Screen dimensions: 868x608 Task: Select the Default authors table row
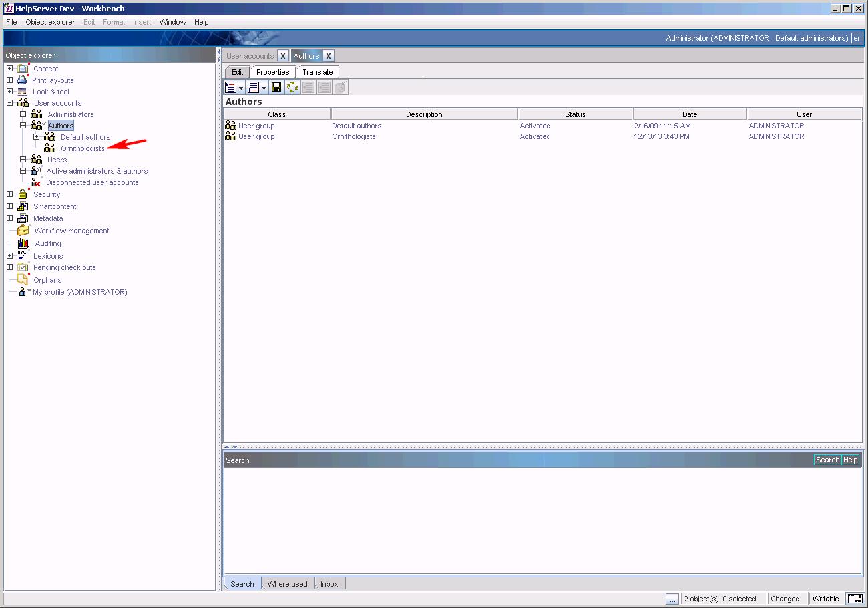tap(542, 126)
